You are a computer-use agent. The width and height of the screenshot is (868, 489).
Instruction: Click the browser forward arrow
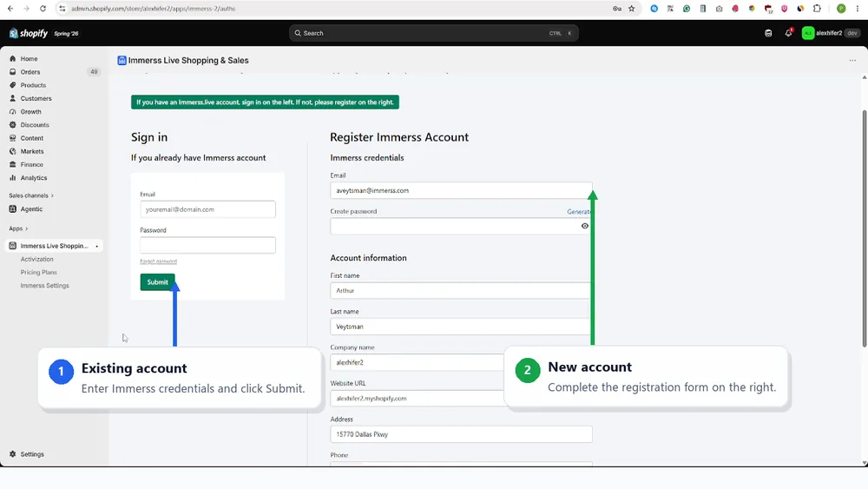click(x=26, y=9)
